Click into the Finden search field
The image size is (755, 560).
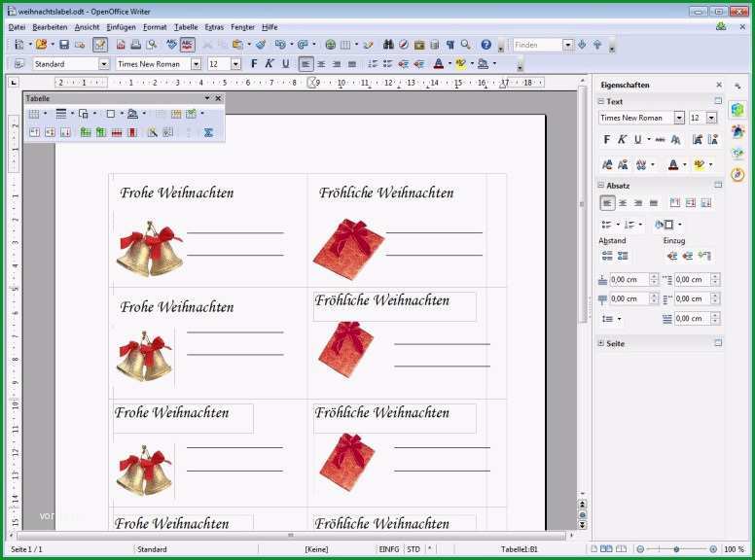click(x=537, y=45)
